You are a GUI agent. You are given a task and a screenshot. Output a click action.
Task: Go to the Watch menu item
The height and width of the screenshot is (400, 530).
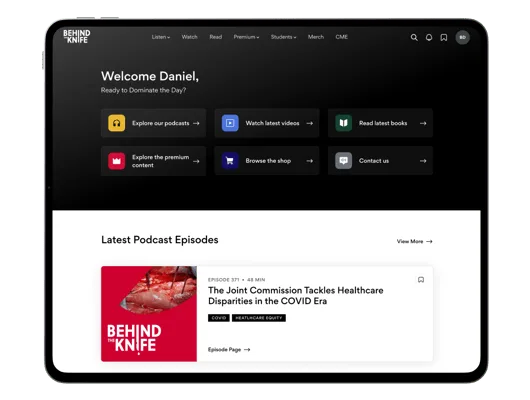190,37
